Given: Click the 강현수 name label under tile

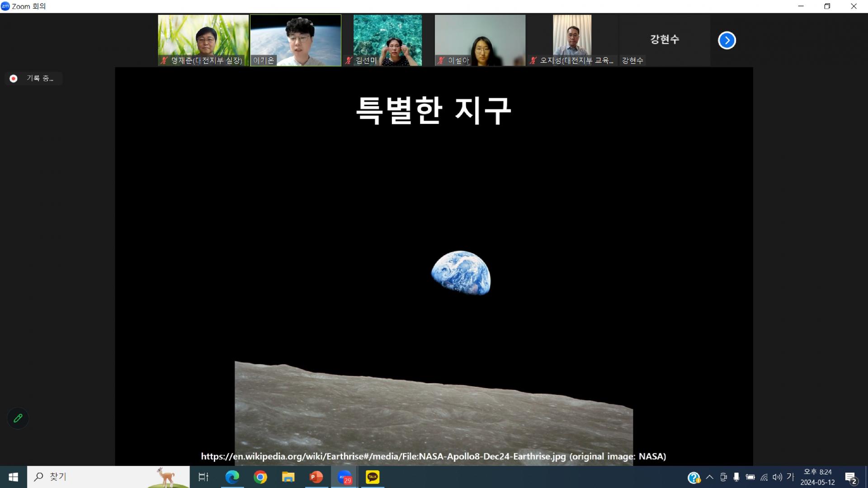Looking at the screenshot, I should coord(632,61).
